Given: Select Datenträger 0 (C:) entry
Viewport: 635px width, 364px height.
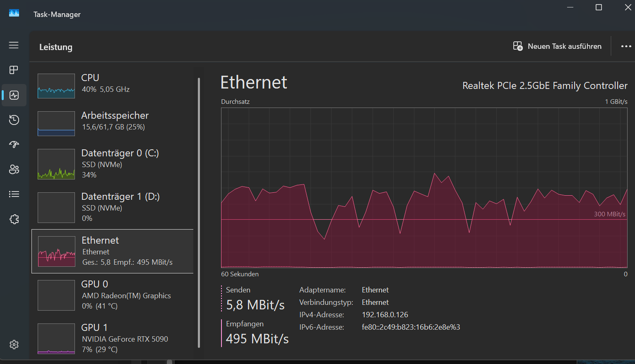Looking at the screenshot, I should [113, 164].
